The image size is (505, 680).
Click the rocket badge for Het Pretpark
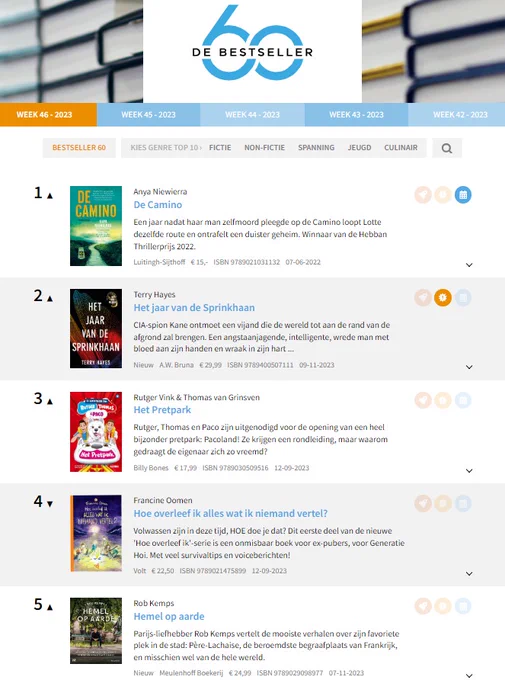[x=423, y=400]
